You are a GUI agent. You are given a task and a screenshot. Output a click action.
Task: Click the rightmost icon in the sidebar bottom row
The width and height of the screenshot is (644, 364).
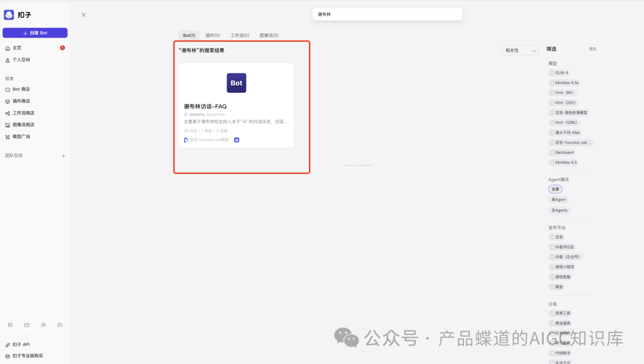(x=60, y=325)
